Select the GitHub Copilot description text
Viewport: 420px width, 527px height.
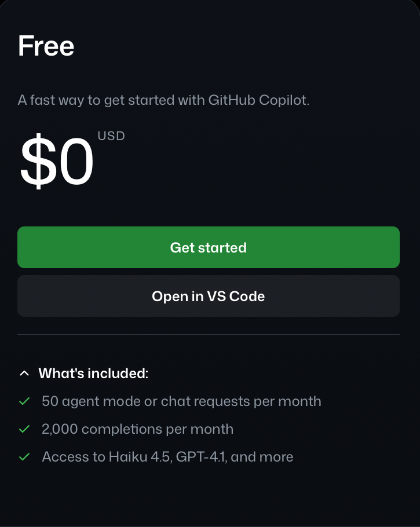pyautogui.click(x=164, y=99)
